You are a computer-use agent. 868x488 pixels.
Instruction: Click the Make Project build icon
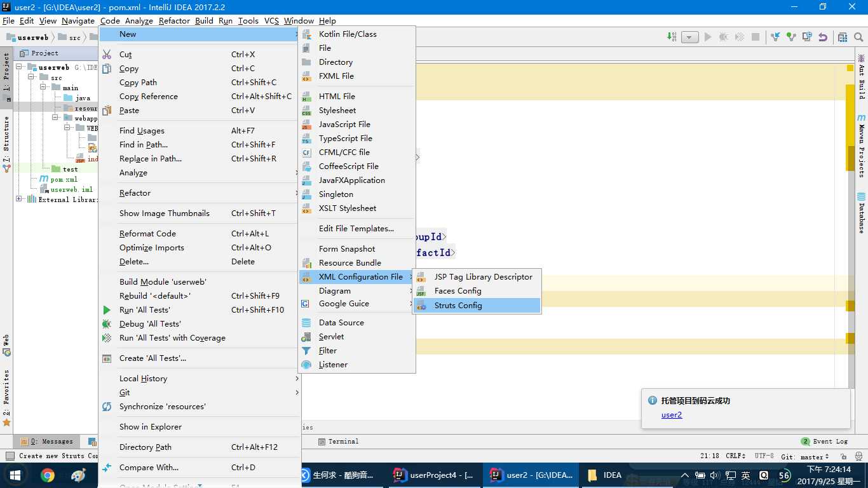672,37
